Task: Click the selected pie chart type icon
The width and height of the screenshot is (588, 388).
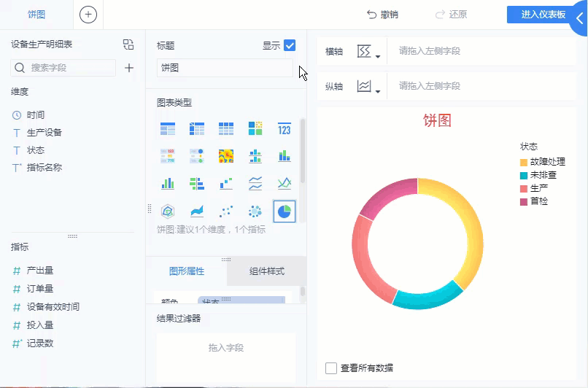Action: pos(285,212)
